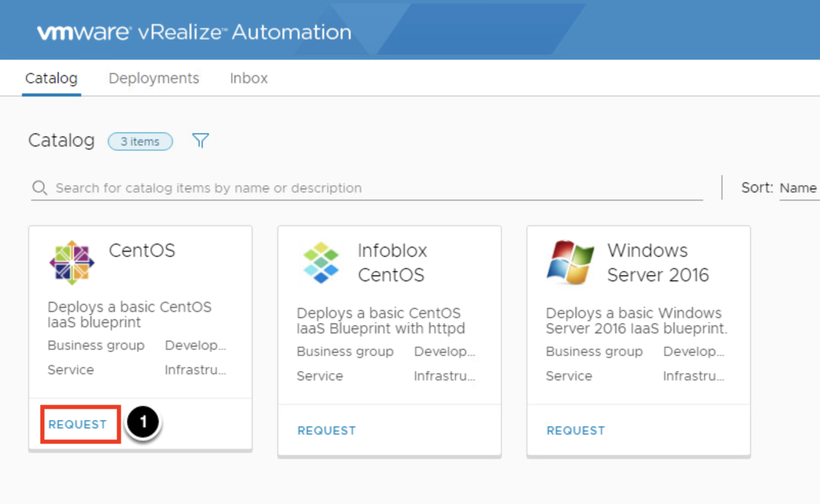Click Service label on Infoblox card

coord(320,376)
